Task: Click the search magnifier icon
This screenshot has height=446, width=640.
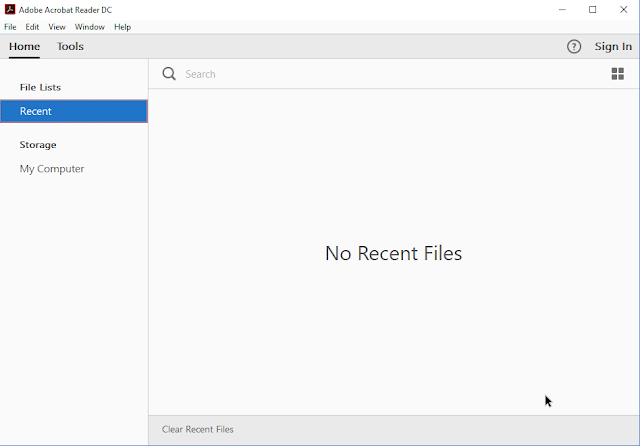Action: [169, 74]
